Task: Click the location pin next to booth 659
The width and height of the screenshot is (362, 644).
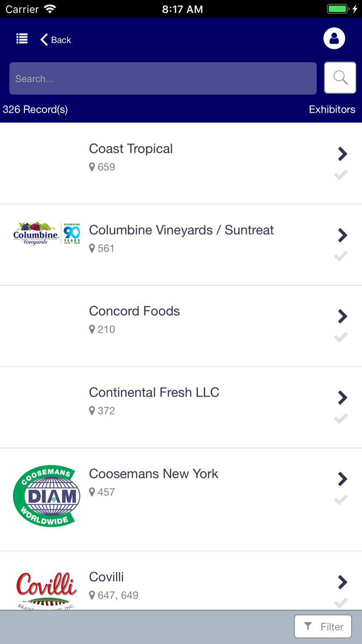Action: click(92, 167)
